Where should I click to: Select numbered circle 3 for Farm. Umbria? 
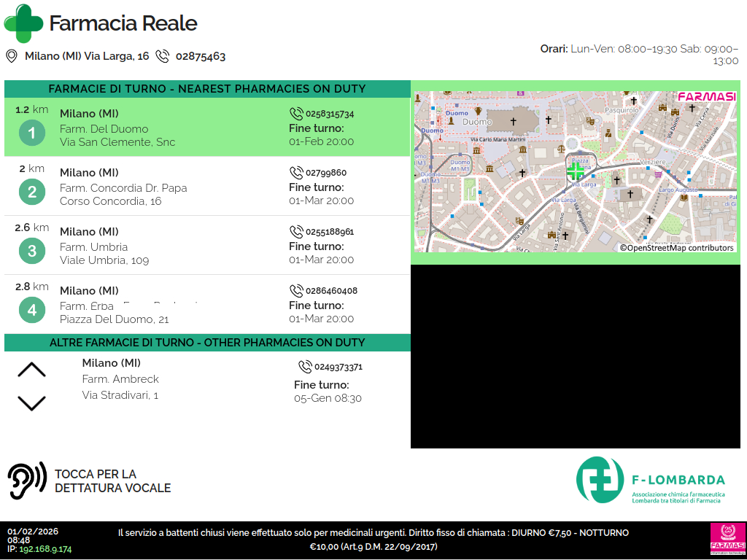pyautogui.click(x=31, y=252)
